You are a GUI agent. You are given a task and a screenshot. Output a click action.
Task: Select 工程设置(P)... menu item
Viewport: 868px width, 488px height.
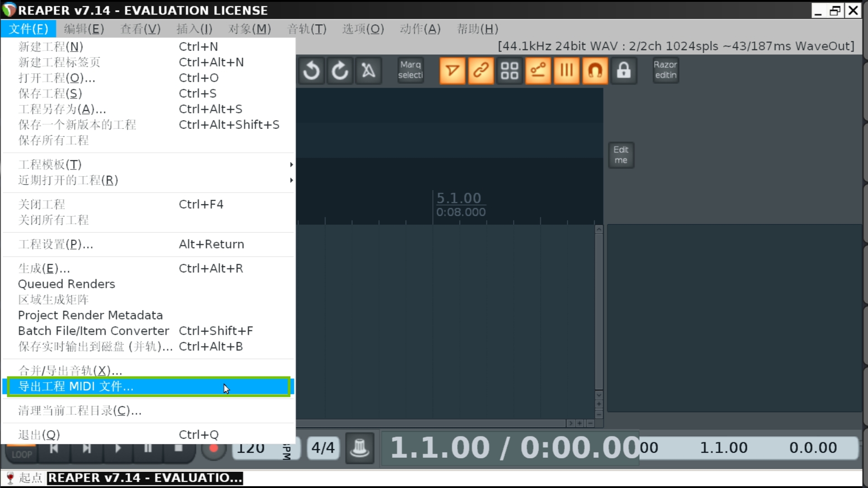[148, 244]
